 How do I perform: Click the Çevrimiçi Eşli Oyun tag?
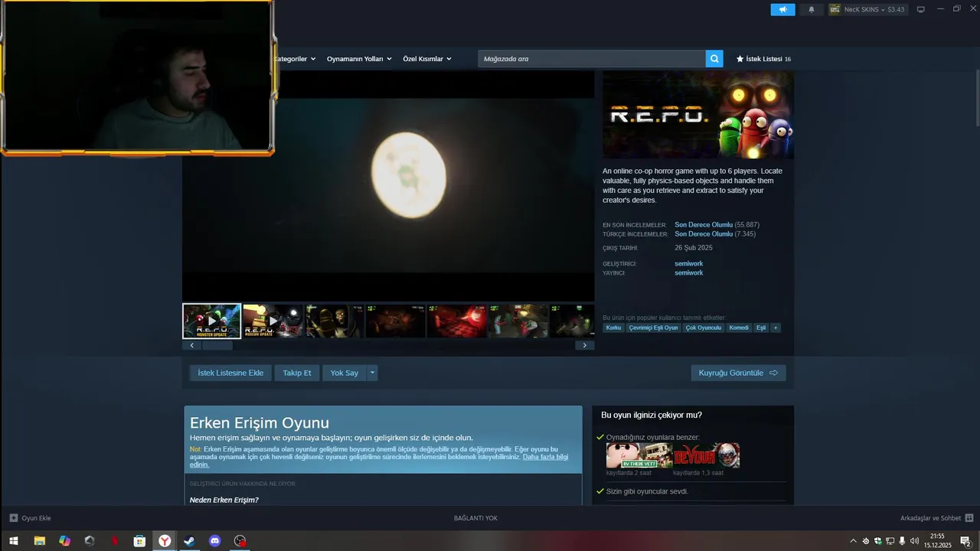click(654, 328)
